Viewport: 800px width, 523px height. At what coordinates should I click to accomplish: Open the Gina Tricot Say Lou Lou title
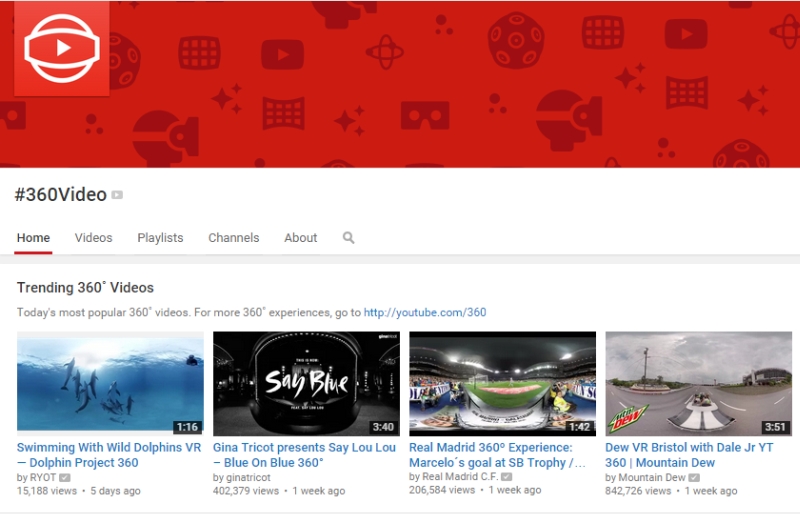pos(304,455)
